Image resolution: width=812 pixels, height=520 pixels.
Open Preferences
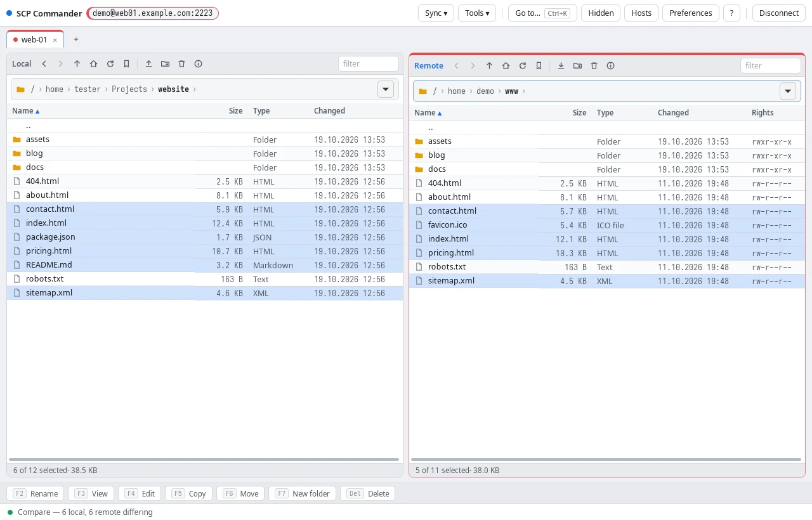click(691, 13)
